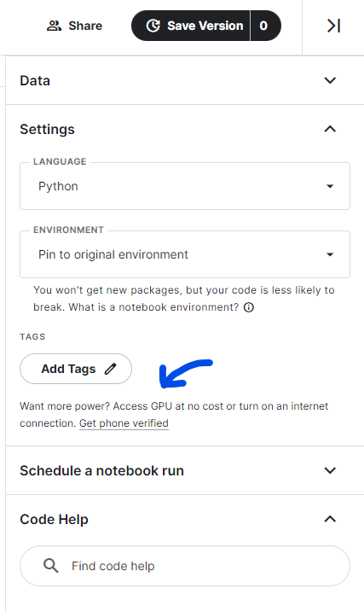Click the Add Tags button
This screenshot has height=612, width=364.
point(76,369)
